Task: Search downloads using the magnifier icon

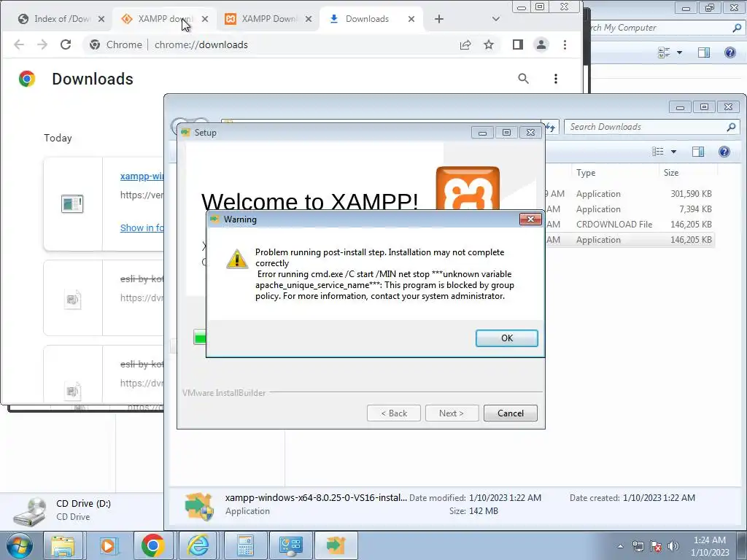Action: (524, 79)
